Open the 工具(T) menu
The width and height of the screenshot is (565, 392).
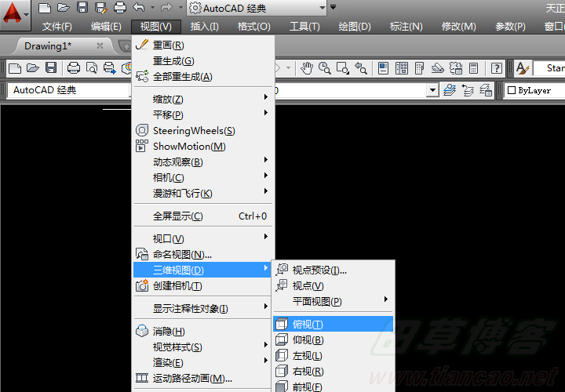click(x=304, y=27)
